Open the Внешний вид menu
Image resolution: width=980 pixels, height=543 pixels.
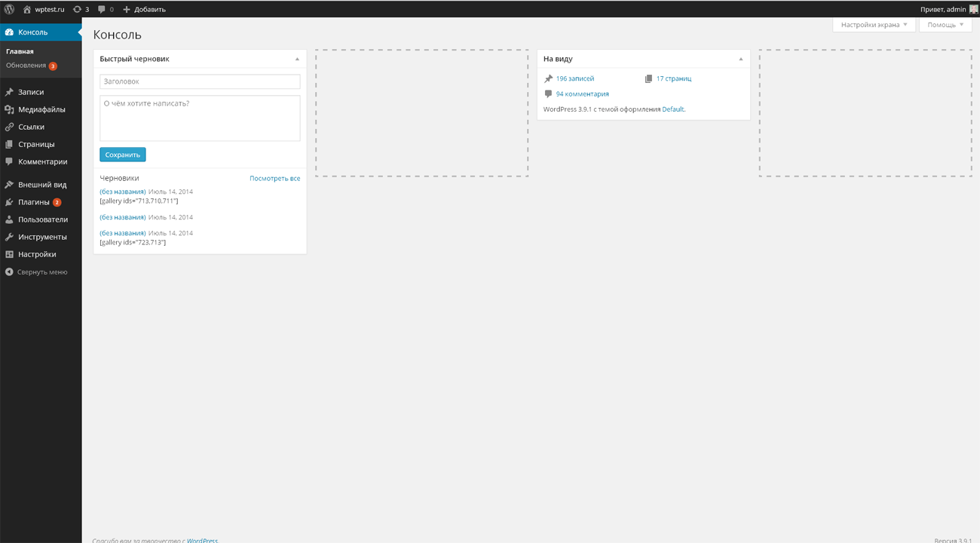(41, 185)
